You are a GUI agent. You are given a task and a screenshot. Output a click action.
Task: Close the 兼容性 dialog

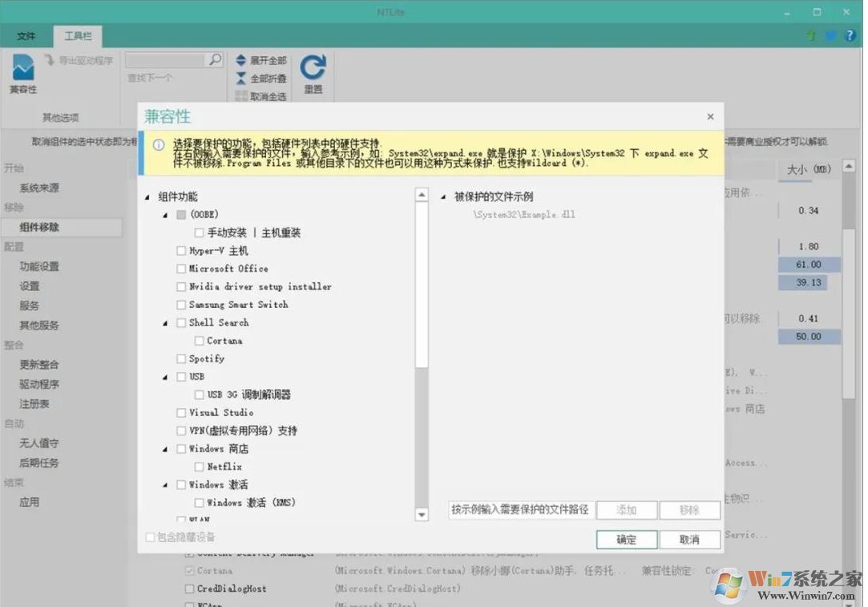pos(710,116)
